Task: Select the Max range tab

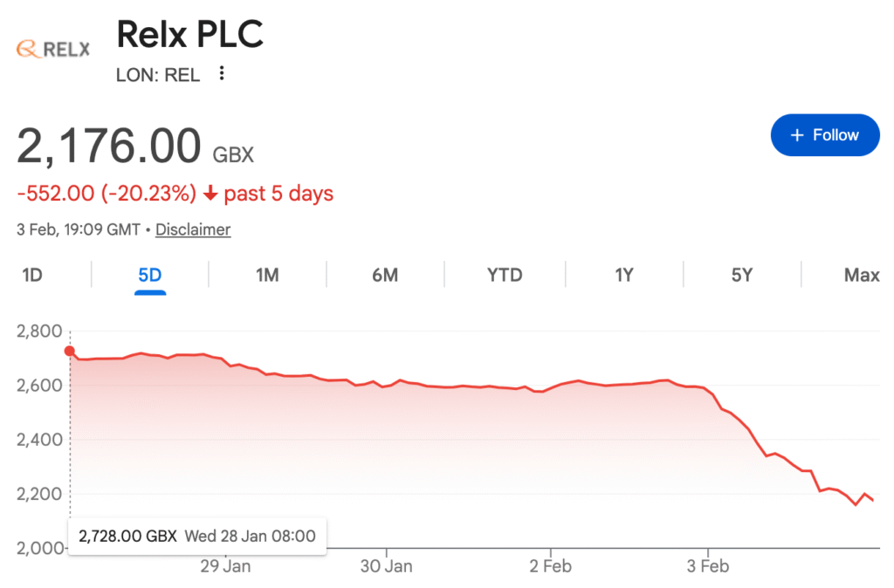Action: [x=861, y=276]
